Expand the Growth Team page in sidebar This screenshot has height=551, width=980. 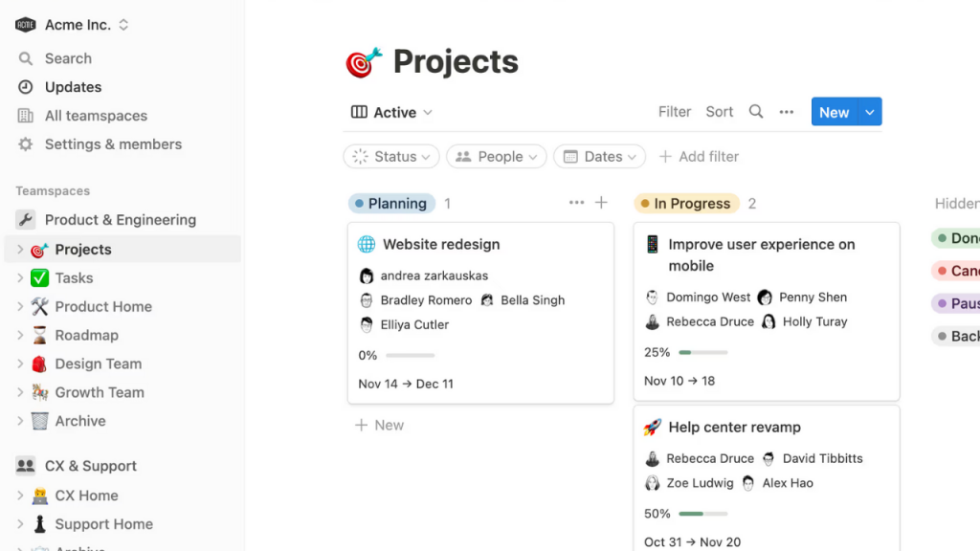pos(20,392)
